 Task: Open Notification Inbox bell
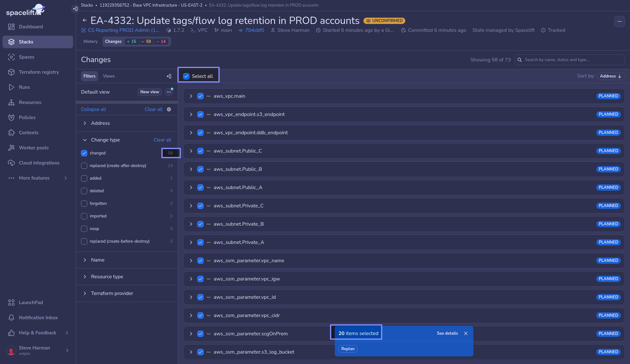coord(38,318)
